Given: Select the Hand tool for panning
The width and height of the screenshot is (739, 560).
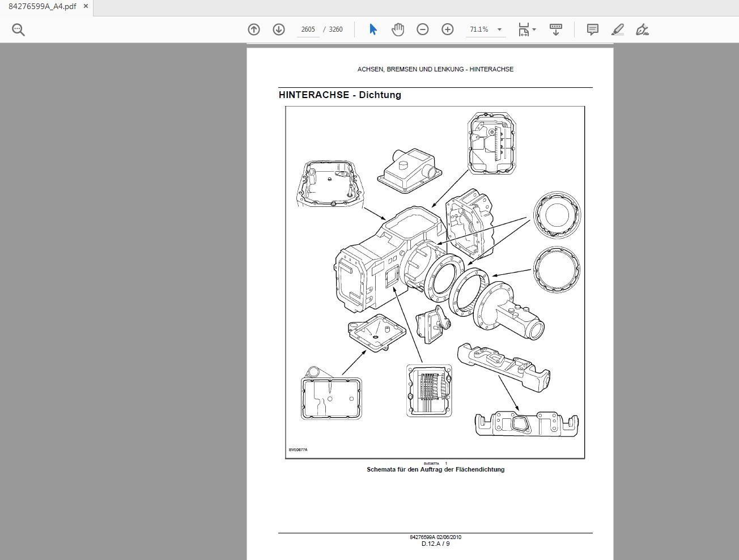Looking at the screenshot, I should 398,29.
